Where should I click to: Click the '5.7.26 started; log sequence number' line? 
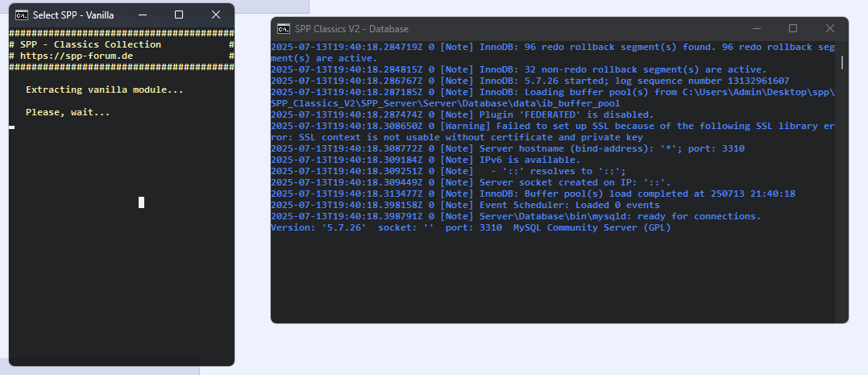tap(530, 81)
